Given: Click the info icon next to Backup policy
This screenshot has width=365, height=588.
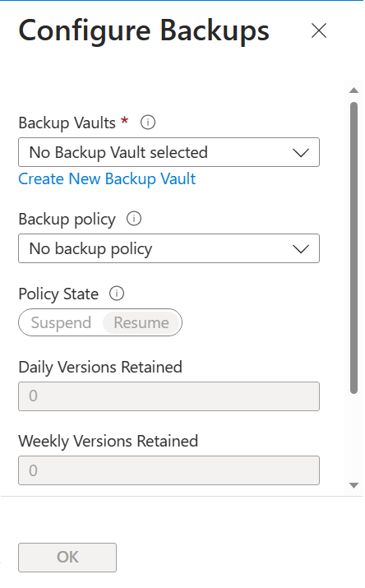Looking at the screenshot, I should click(134, 219).
